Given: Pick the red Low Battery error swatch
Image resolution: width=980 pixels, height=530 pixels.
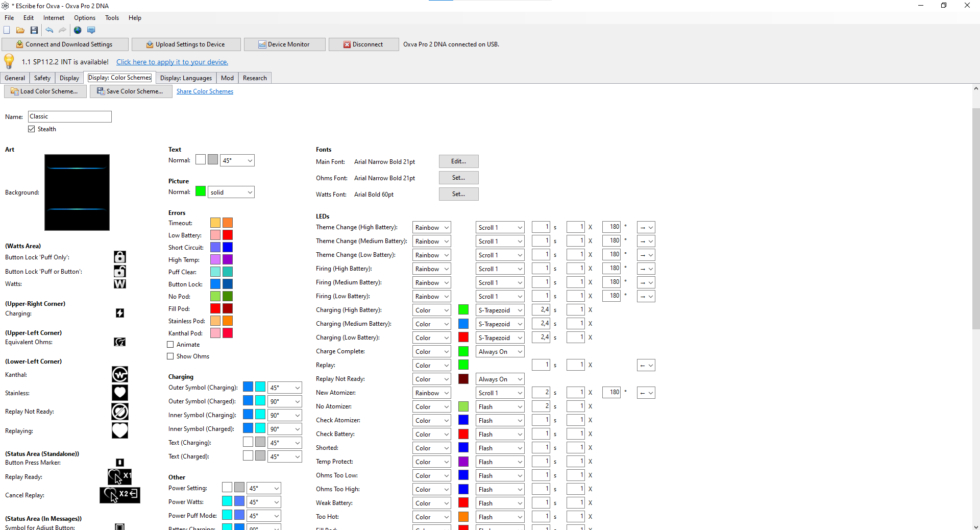Looking at the screenshot, I should (x=228, y=235).
